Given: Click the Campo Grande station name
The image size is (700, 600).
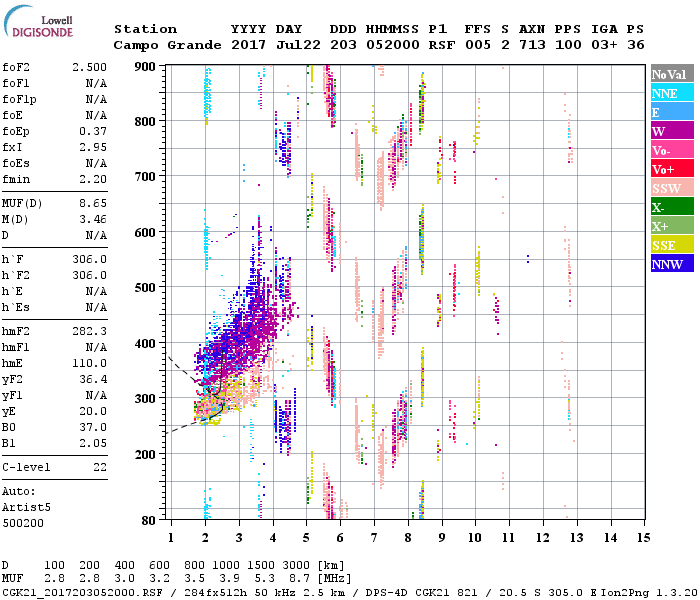Looking at the screenshot, I should (x=165, y=45).
